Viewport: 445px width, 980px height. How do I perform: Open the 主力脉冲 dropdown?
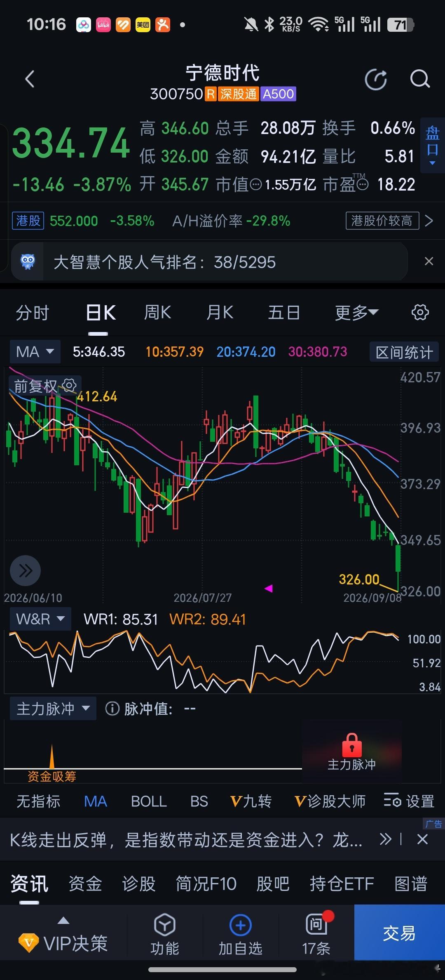tap(53, 709)
